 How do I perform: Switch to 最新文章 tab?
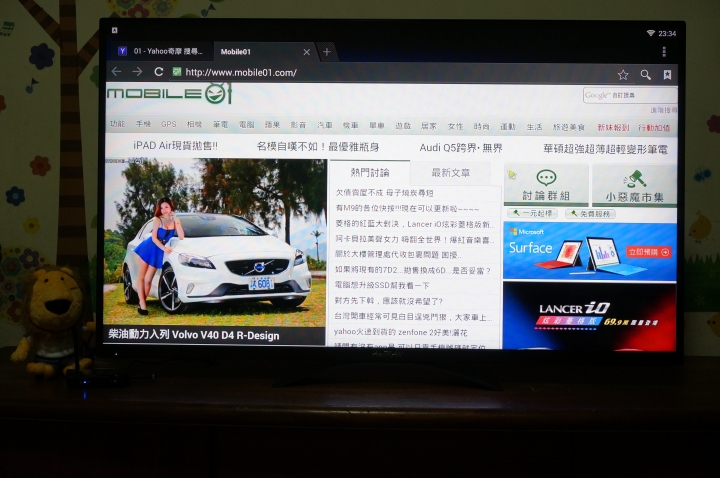tap(450, 173)
